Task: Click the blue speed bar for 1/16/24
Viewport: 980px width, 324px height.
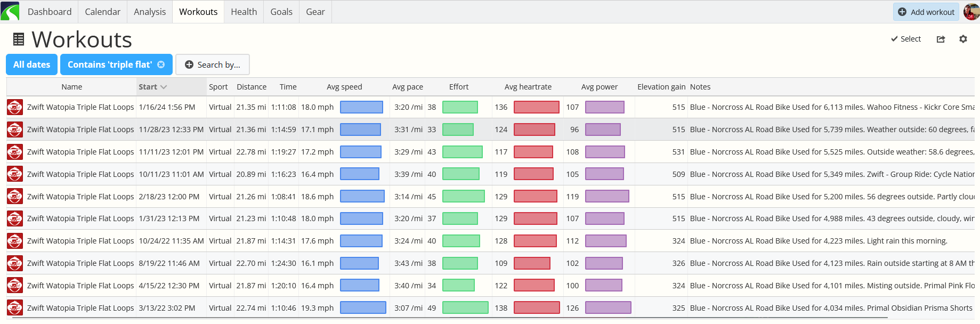Action: (x=361, y=107)
